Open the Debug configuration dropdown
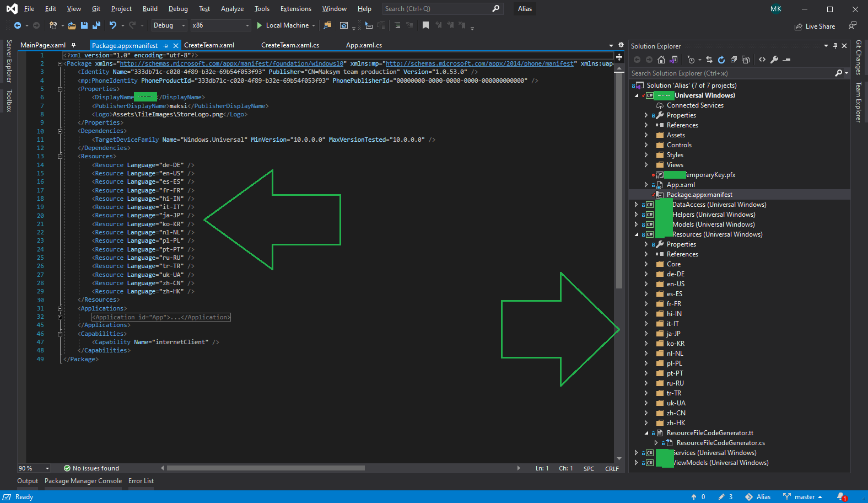Screen dimensions: 868x503 (x=169, y=25)
